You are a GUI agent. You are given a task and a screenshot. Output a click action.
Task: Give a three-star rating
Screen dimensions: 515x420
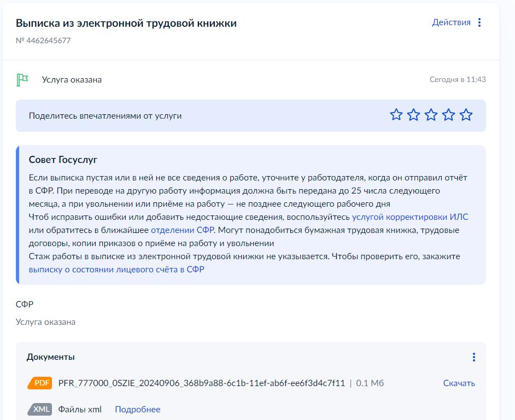(x=431, y=115)
